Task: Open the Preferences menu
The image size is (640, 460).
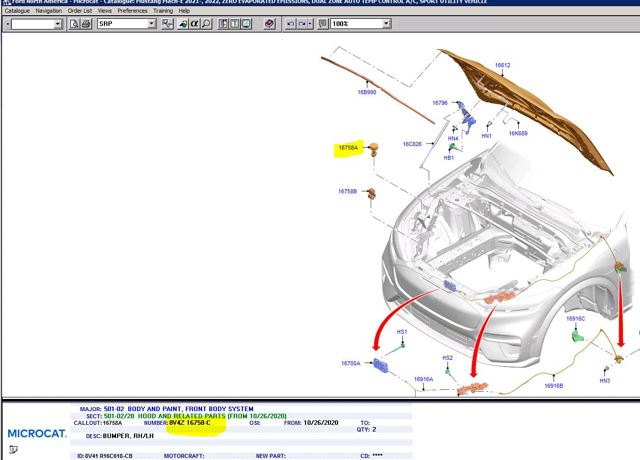Action: point(132,11)
